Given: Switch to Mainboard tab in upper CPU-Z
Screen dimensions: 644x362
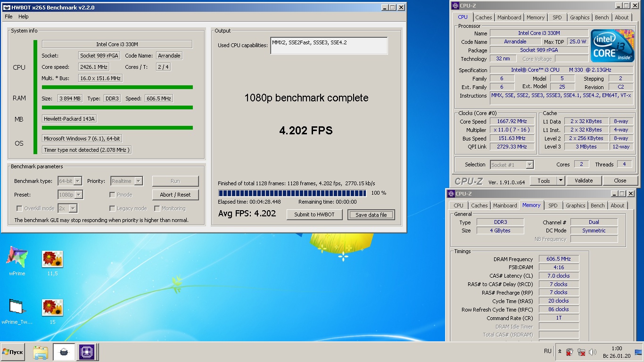Looking at the screenshot, I should 510,17.
